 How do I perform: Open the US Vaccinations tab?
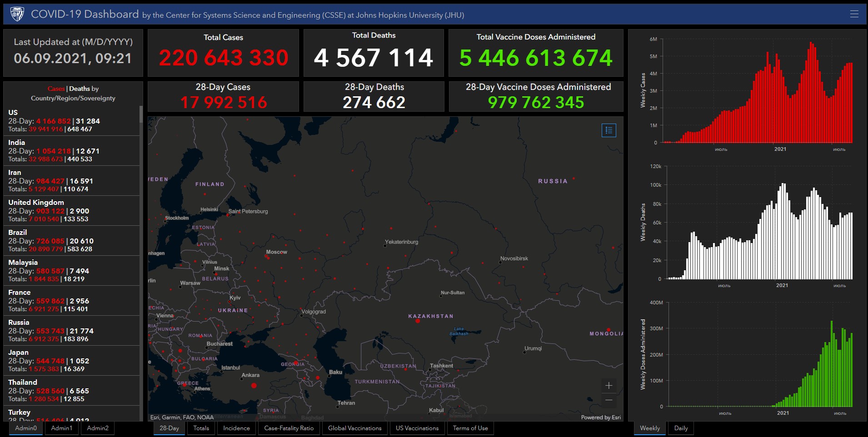tap(417, 428)
